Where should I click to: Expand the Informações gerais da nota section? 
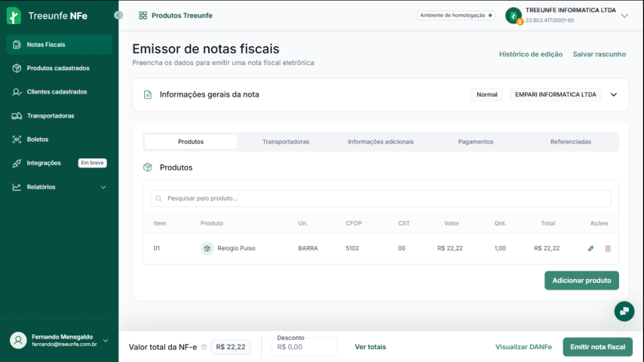click(x=613, y=95)
